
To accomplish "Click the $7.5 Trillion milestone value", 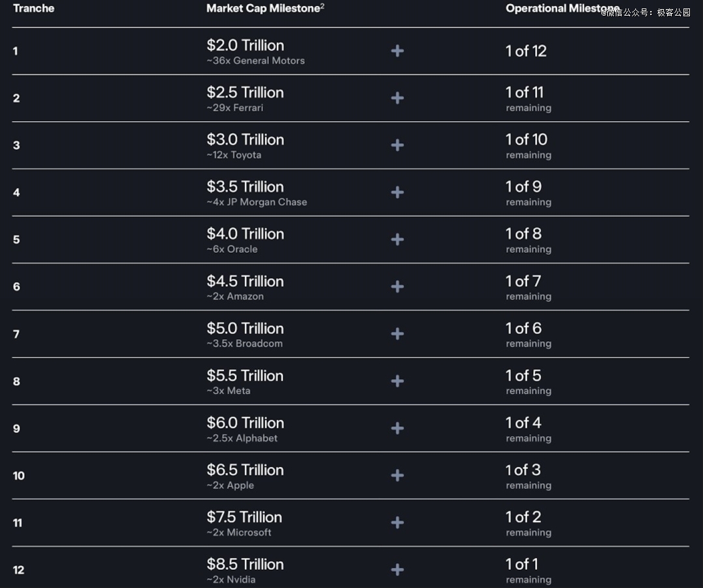I will tap(244, 517).
